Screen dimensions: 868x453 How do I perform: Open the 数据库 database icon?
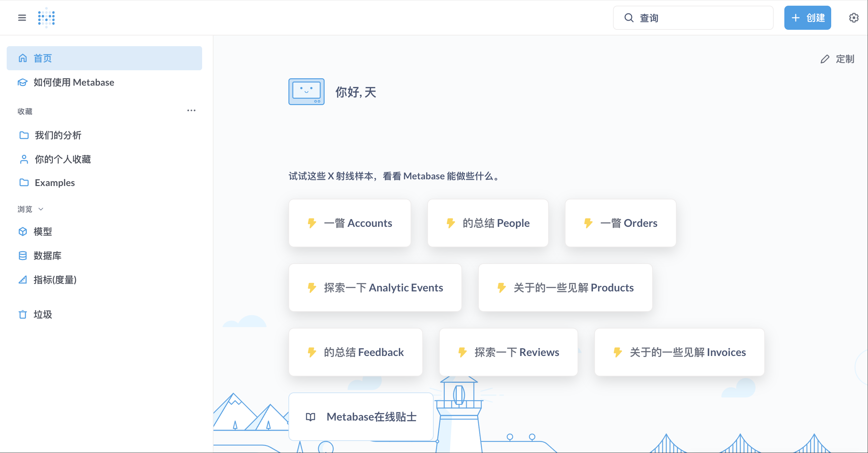point(22,256)
